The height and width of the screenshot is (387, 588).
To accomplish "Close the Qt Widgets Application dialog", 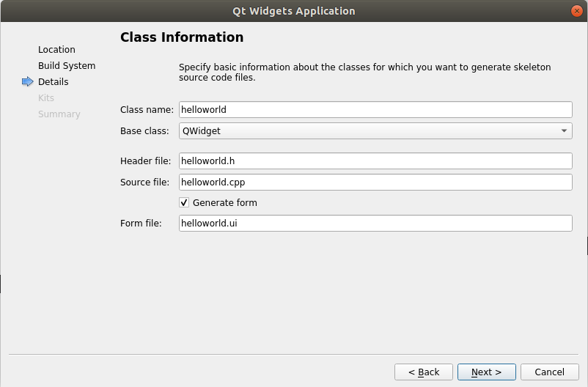I will pos(576,11).
